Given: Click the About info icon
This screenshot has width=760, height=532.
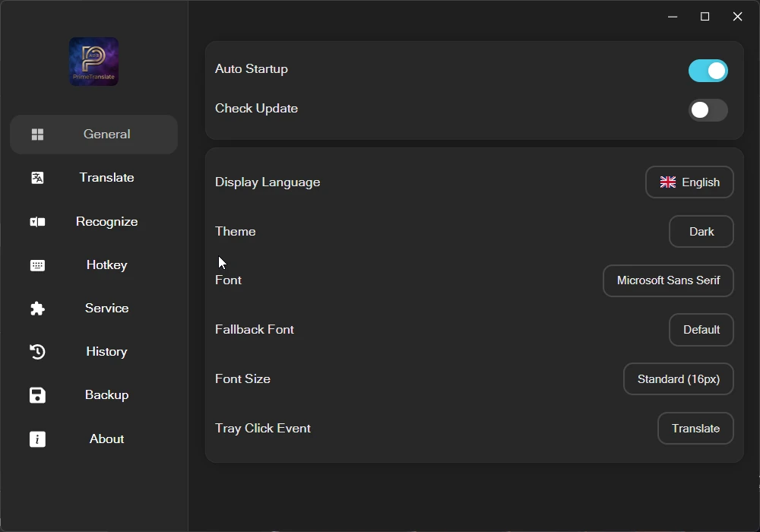Looking at the screenshot, I should (x=37, y=439).
